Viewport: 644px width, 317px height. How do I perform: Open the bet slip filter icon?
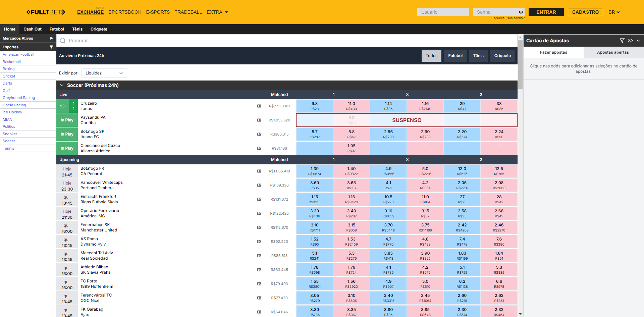(622, 41)
